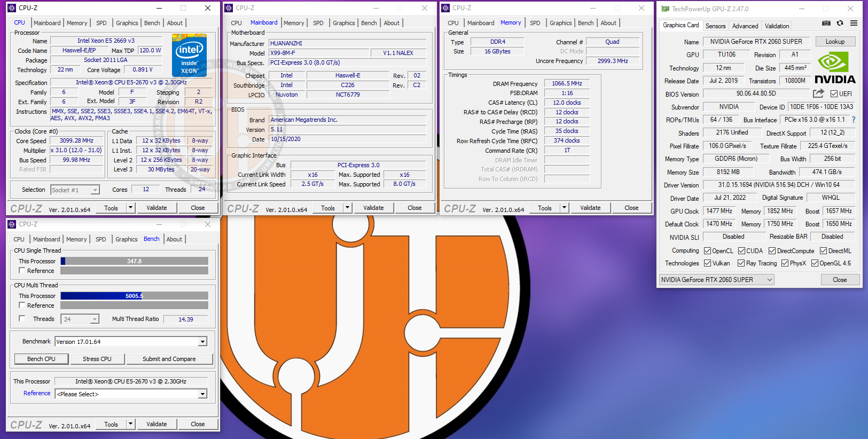868x439 pixels.
Task: Take a screenshot with GPU-Z camera icon
Action: tap(826, 23)
